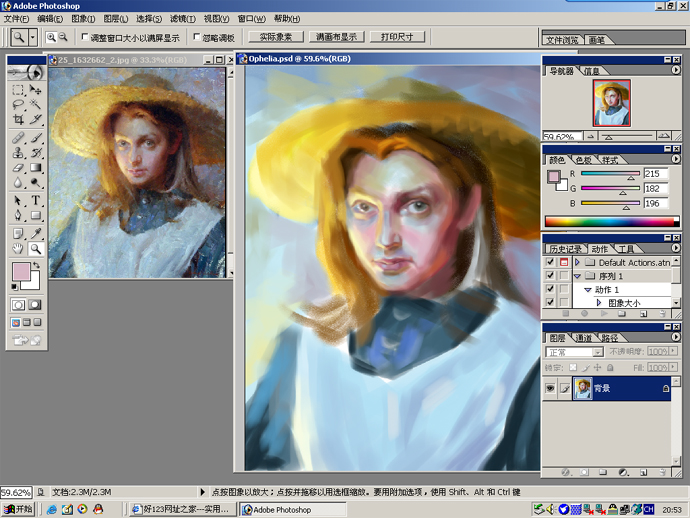Select the Pen tool

point(18,215)
